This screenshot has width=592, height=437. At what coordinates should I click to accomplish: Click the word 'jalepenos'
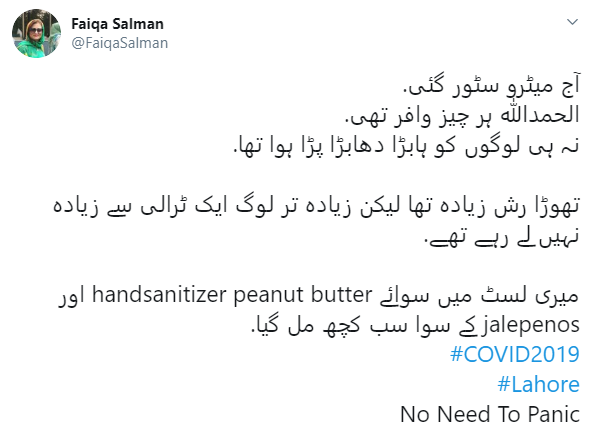pyautogui.click(x=531, y=325)
